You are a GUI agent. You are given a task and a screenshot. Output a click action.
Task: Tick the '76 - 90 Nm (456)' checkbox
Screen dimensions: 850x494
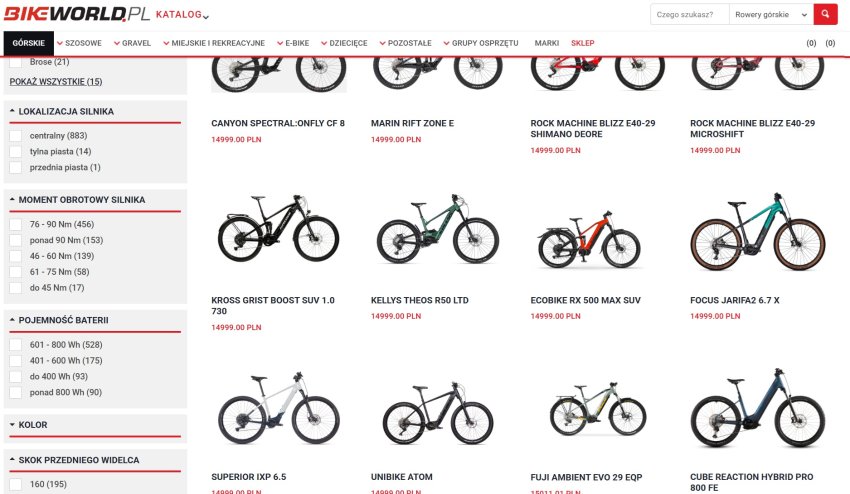tap(16, 224)
